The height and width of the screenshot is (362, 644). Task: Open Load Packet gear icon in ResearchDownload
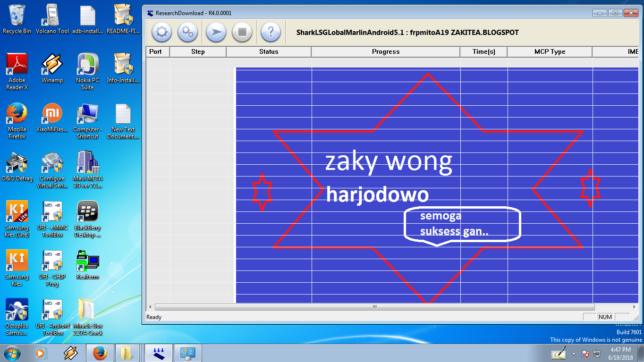pos(161,32)
